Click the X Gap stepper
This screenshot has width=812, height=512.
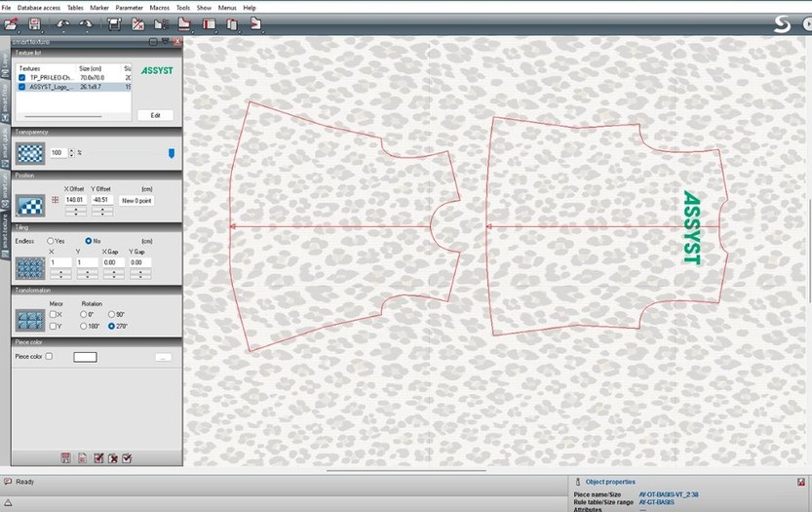(x=113, y=274)
